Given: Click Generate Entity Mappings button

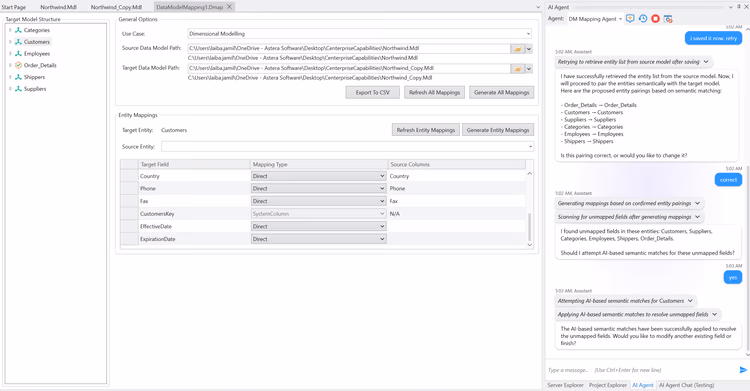Looking at the screenshot, I should tap(498, 130).
